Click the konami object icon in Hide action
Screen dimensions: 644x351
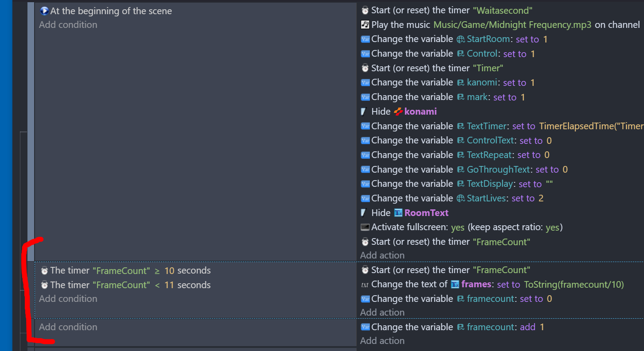pos(398,112)
